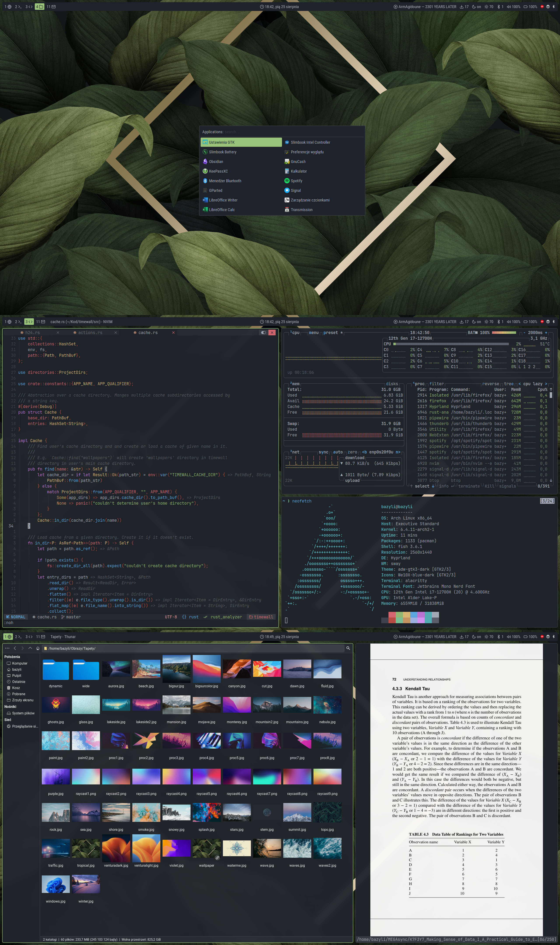
Task: Open Slimbook Intel Controller entry
Action: 323,142
